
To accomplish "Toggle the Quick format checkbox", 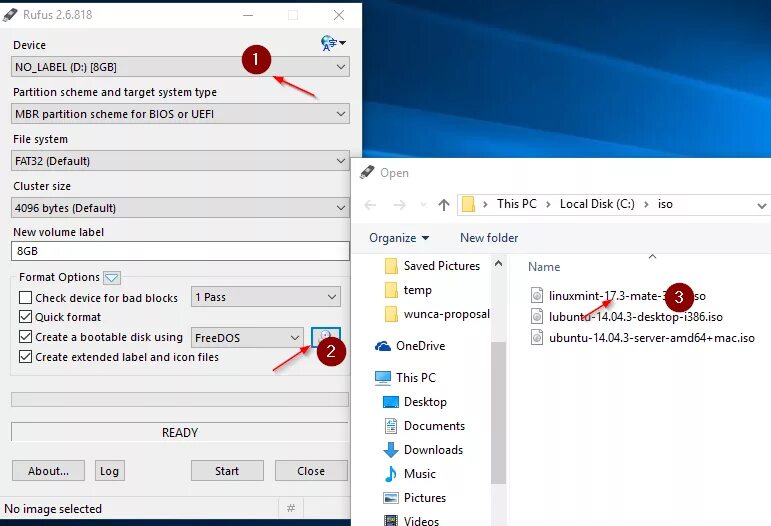I will (x=25, y=317).
